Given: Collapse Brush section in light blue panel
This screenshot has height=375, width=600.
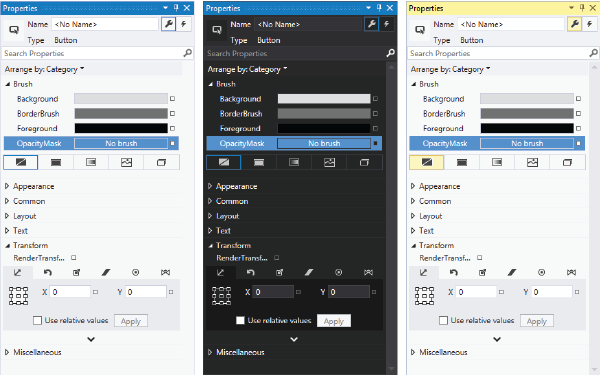Looking at the screenshot, I should tap(7, 84).
